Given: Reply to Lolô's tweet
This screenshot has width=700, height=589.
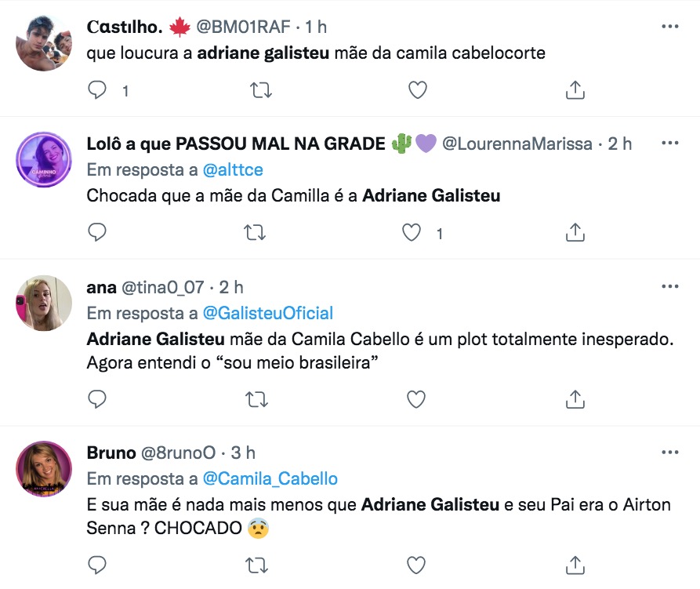Looking at the screenshot, I should click(97, 232).
